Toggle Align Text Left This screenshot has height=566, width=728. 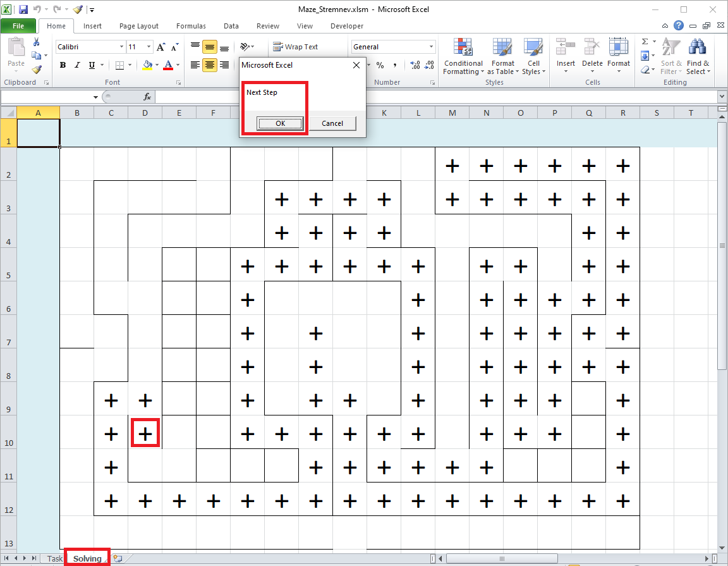(195, 65)
